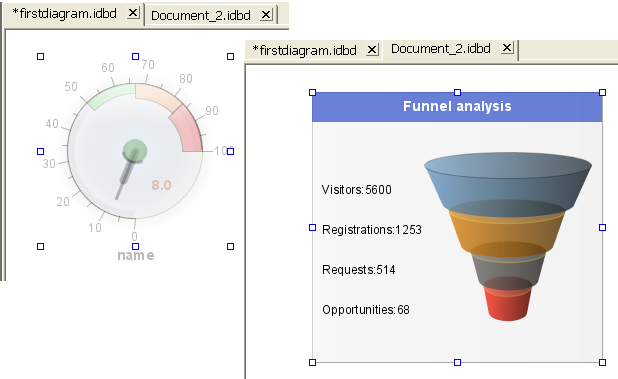
Task: Click the funnel chart's left-middle selection handle
Action: (x=312, y=227)
